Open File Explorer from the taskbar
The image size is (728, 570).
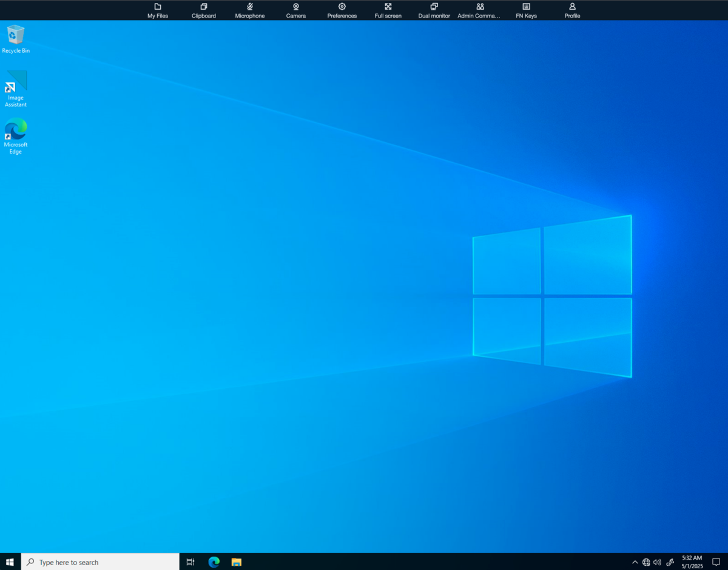click(x=237, y=562)
